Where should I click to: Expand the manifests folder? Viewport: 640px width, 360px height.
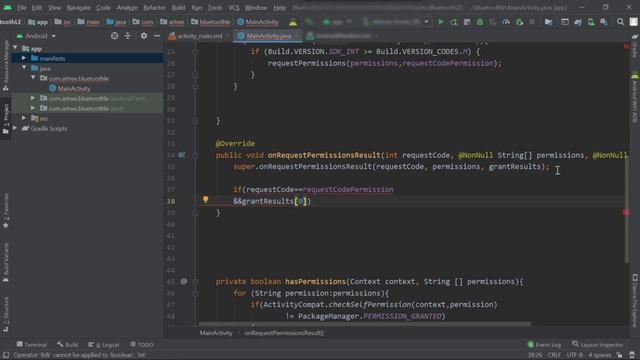coord(24,58)
